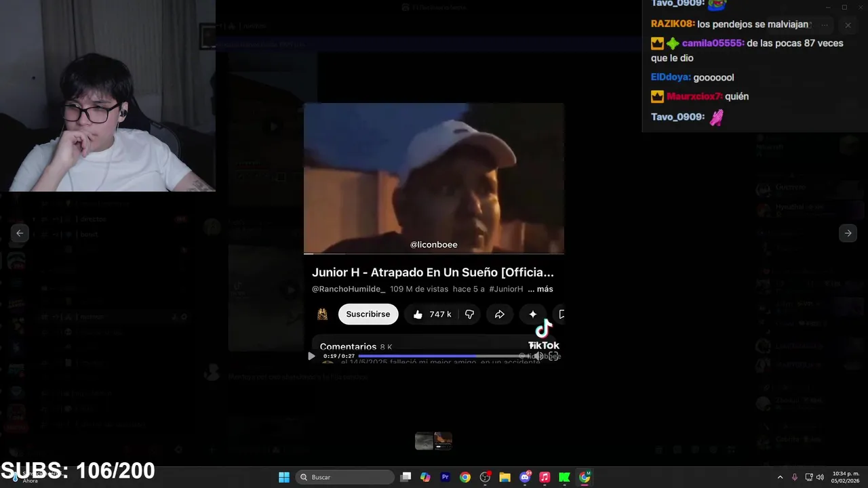Open Apple Music from taskbar
This screenshot has width=868, height=488.
tap(545, 477)
